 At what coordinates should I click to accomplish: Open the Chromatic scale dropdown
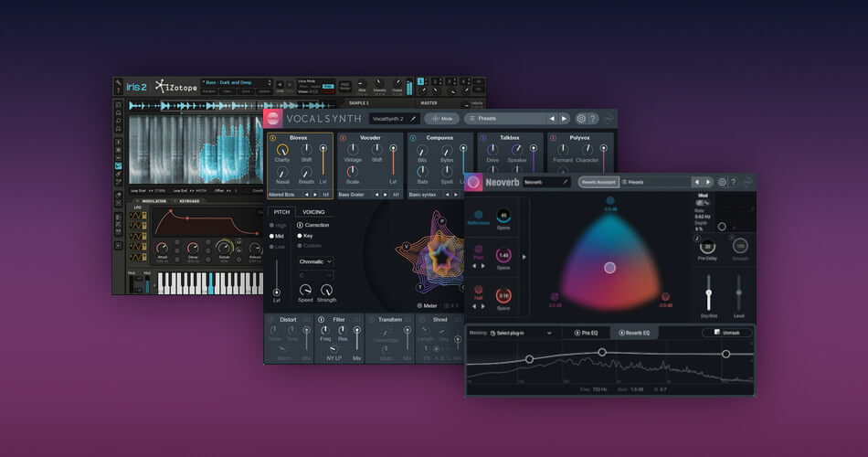315,261
